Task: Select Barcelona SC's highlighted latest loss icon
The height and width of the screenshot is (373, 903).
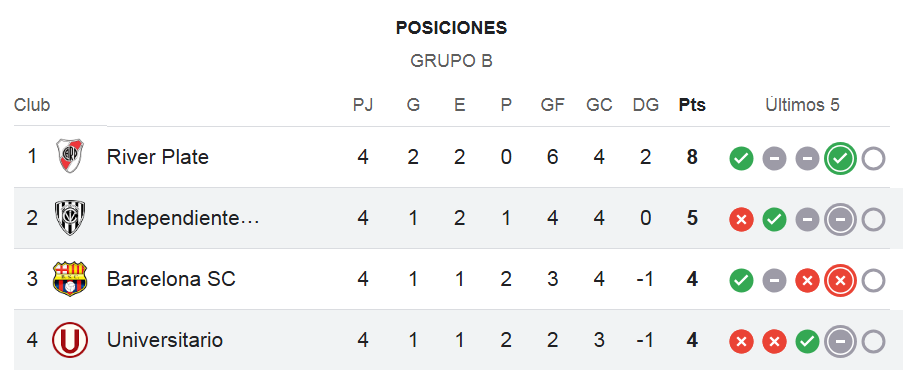Action: pyautogui.click(x=840, y=281)
